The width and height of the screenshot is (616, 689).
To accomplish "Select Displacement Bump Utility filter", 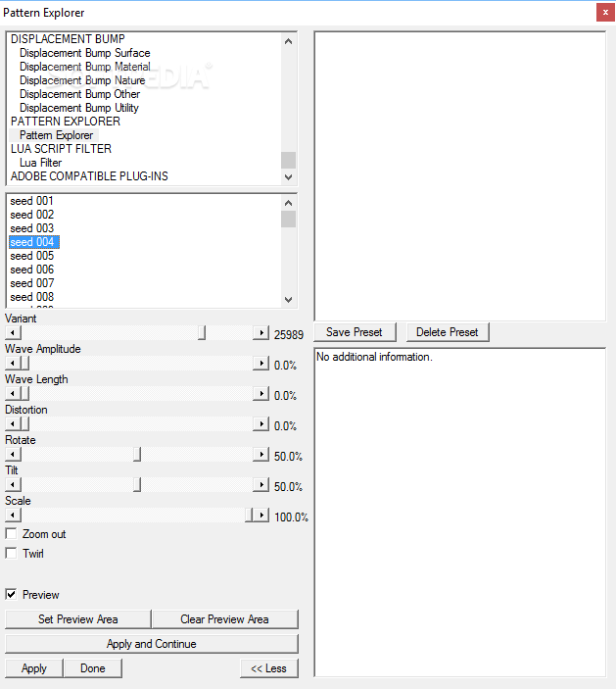I will [x=79, y=107].
